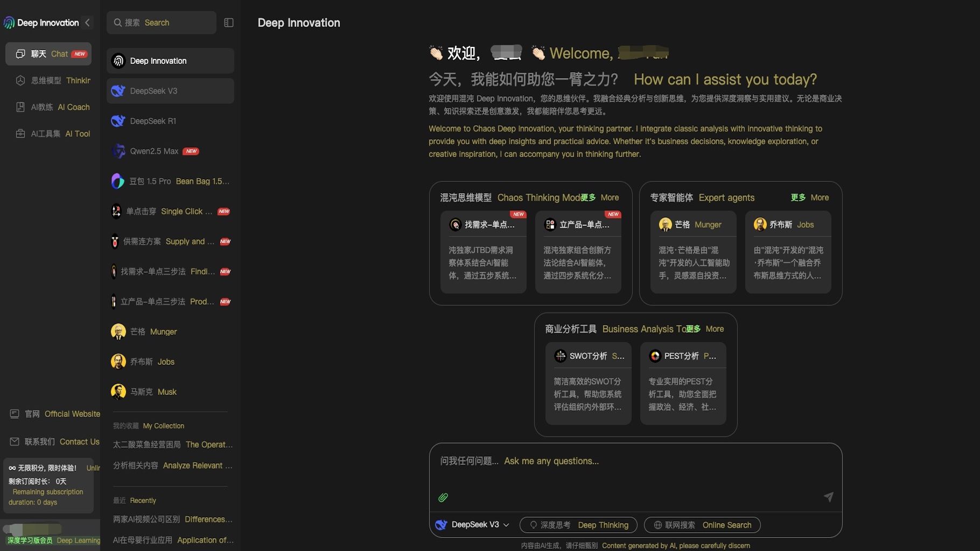Click the Jobs avatar in the model list
The height and width of the screenshot is (551, 980).
tap(118, 362)
